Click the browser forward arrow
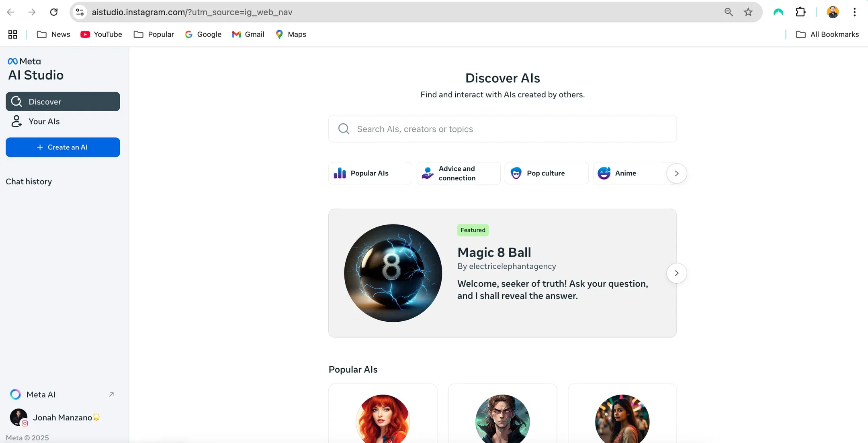This screenshot has width=868, height=443. [x=32, y=12]
